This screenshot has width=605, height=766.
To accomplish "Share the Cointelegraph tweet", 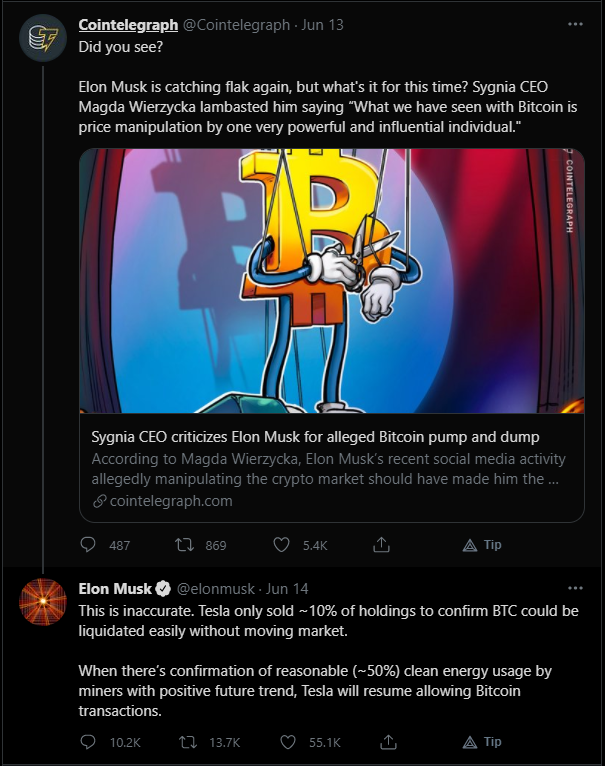I will pyautogui.click(x=382, y=544).
